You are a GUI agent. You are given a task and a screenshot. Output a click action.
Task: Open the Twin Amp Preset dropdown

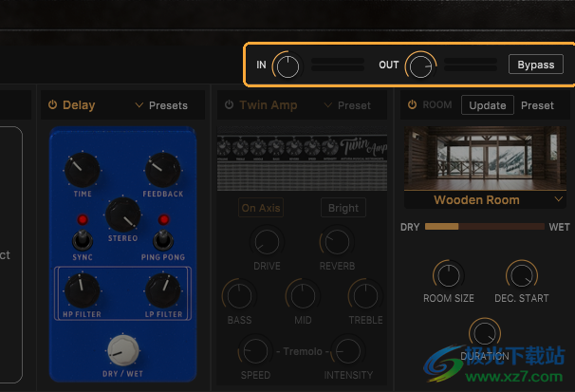[347, 105]
